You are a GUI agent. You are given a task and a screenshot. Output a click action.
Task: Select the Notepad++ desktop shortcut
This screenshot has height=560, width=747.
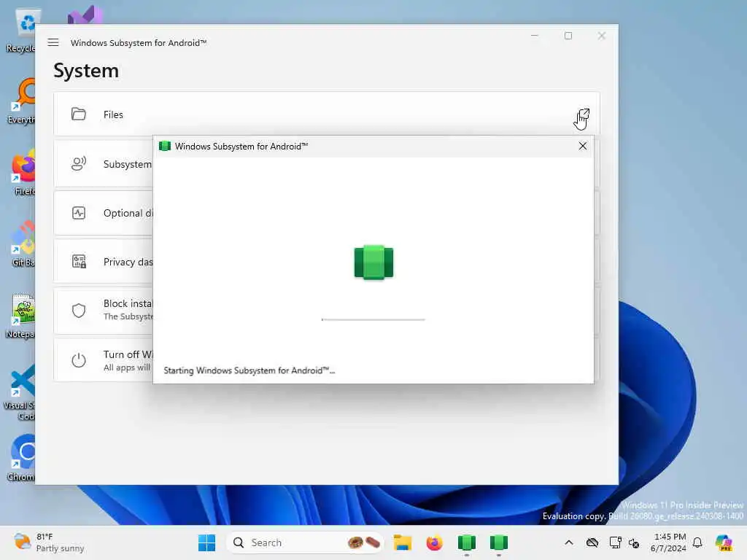click(21, 316)
